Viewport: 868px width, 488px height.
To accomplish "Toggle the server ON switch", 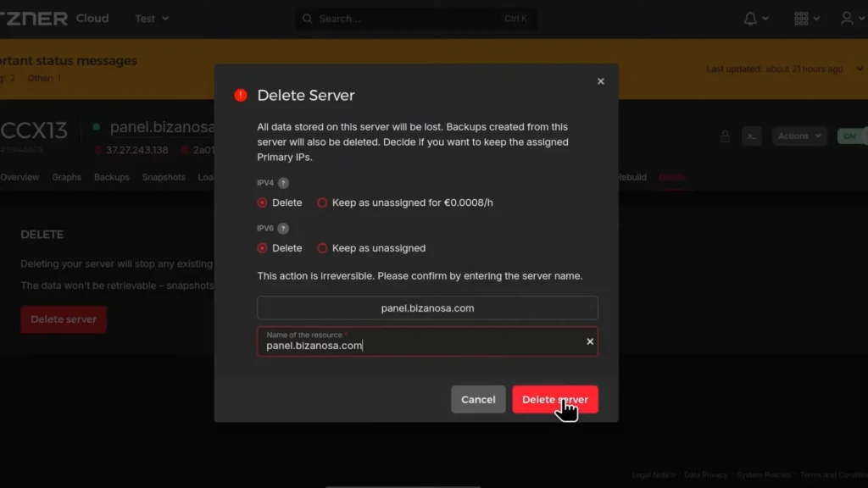I will [x=852, y=135].
